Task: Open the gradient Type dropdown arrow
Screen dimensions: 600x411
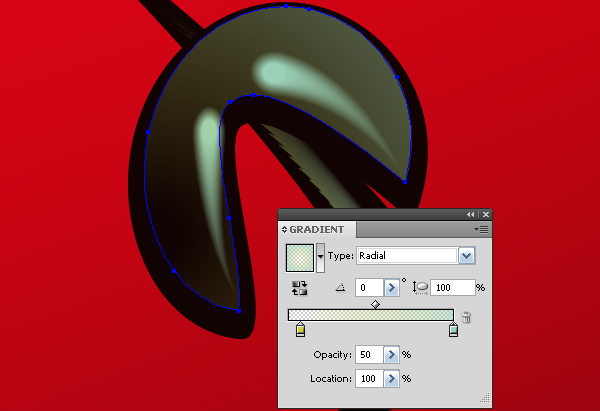Action: coord(466,256)
